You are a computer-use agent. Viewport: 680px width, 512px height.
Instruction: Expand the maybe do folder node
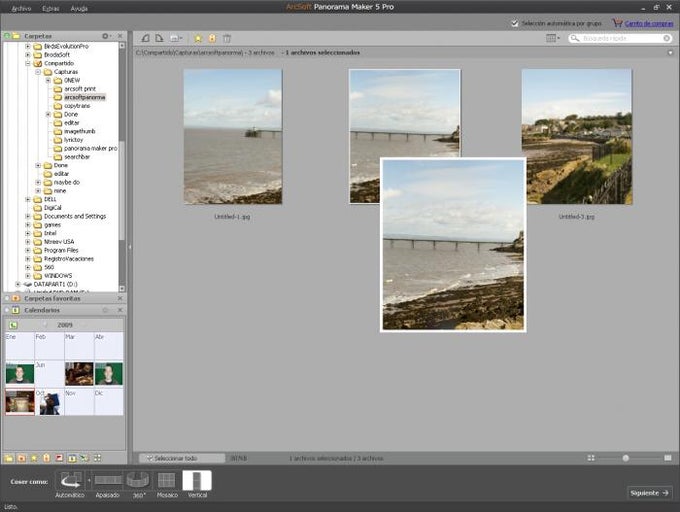point(38,183)
